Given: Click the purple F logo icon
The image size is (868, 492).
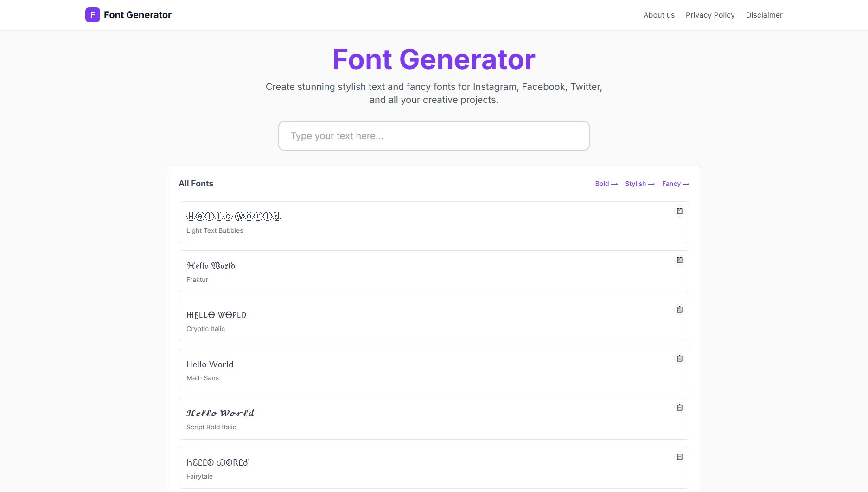Looking at the screenshot, I should (93, 15).
